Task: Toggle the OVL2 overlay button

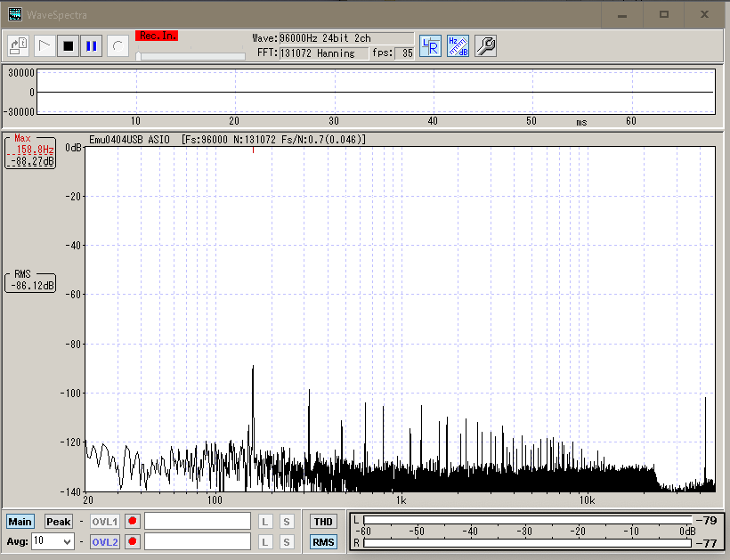Action: click(105, 542)
